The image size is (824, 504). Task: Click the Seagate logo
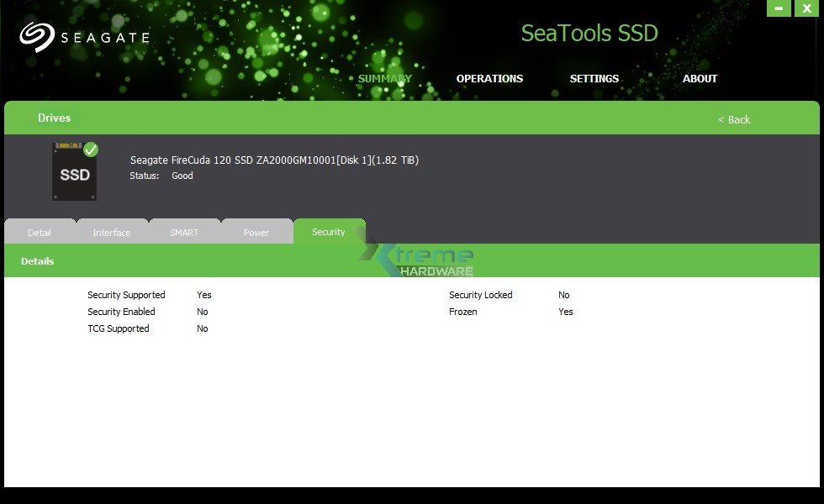(x=84, y=36)
